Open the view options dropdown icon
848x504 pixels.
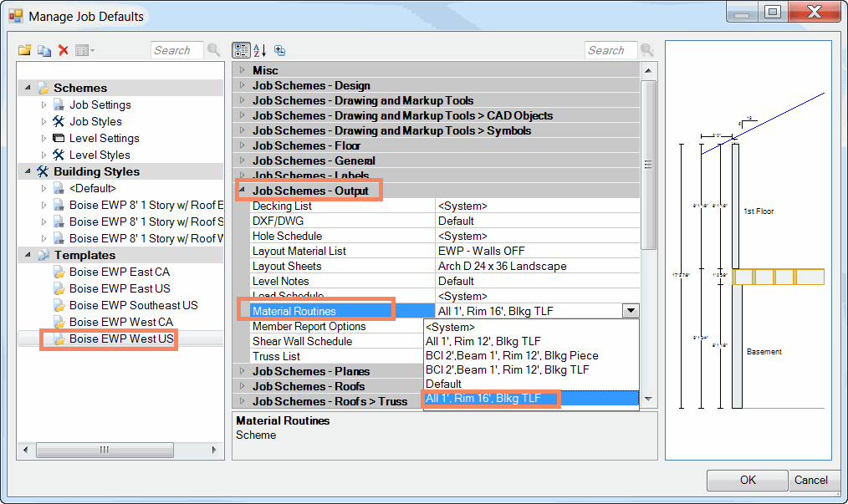coord(85,50)
